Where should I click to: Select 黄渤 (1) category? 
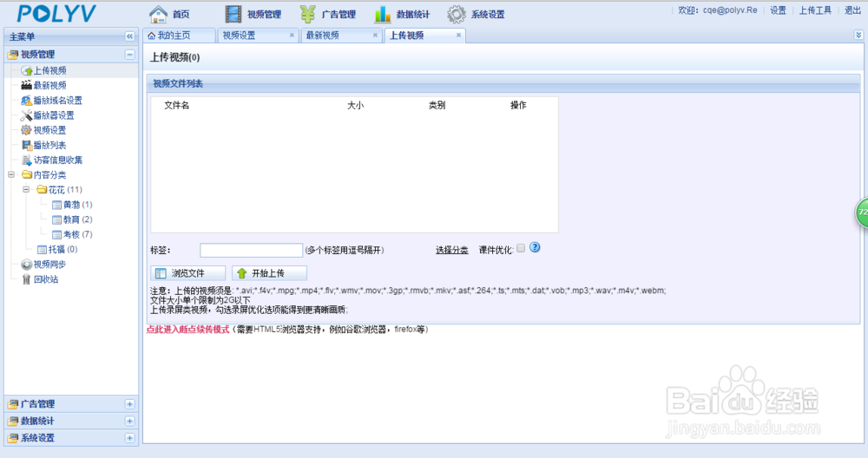pos(72,205)
